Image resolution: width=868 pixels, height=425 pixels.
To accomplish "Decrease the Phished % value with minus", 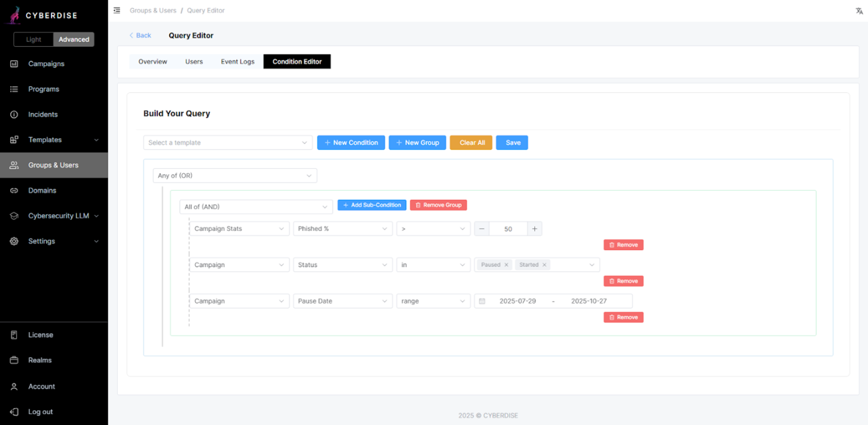I will click(481, 229).
